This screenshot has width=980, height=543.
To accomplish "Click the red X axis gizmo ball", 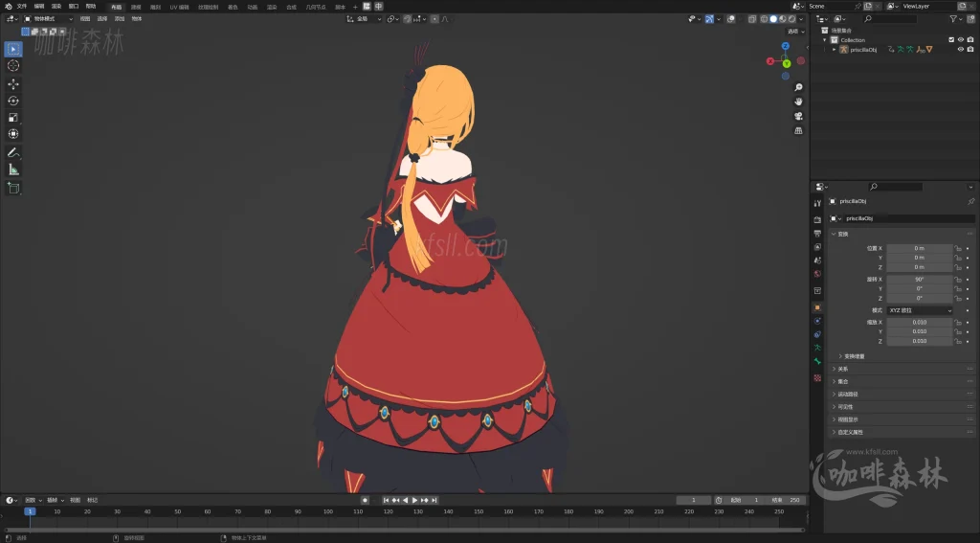I will [770, 61].
